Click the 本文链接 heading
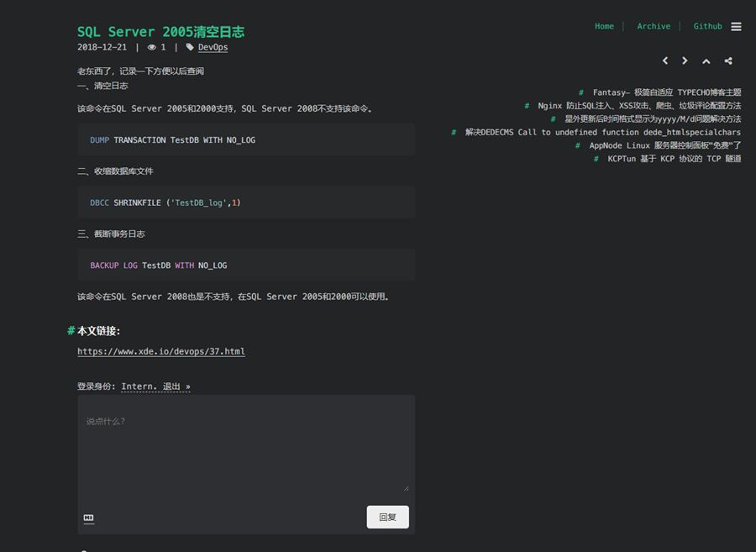Viewport: 756px width, 552px height. click(99, 331)
